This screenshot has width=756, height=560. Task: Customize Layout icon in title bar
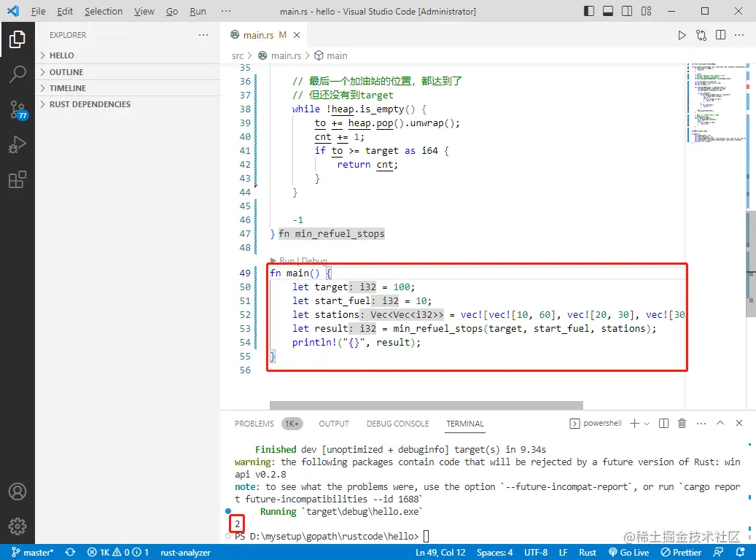pos(646,11)
